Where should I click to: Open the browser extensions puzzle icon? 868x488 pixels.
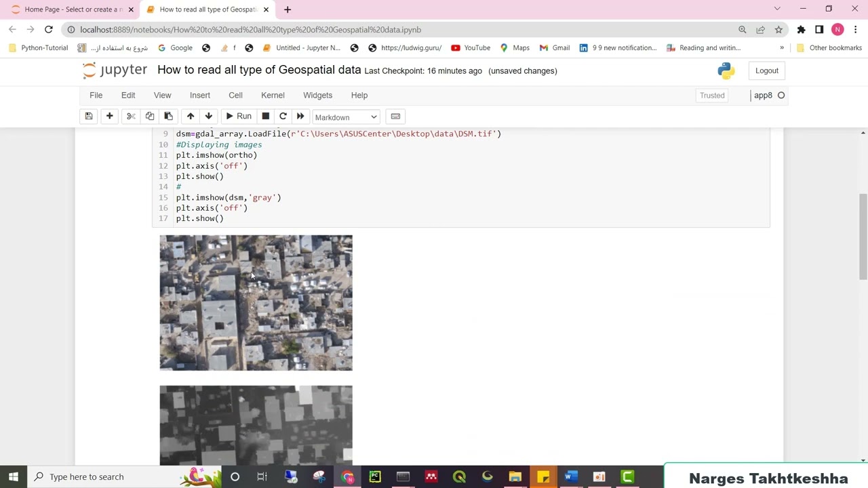(801, 30)
